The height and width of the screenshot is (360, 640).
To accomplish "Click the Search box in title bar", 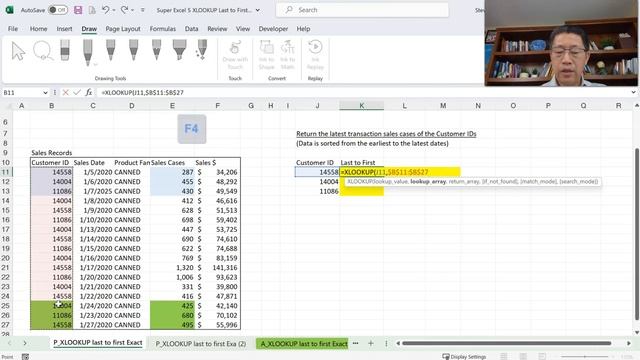I will [362, 10].
